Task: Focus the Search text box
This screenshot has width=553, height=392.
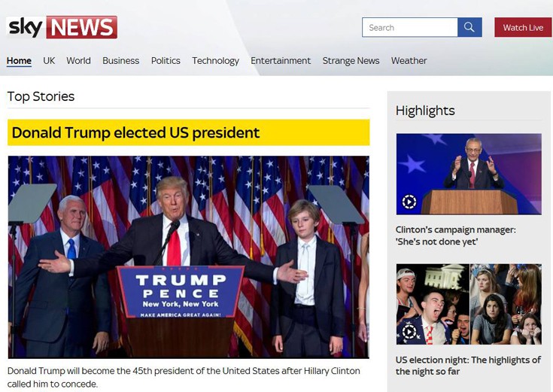Action: [410, 27]
